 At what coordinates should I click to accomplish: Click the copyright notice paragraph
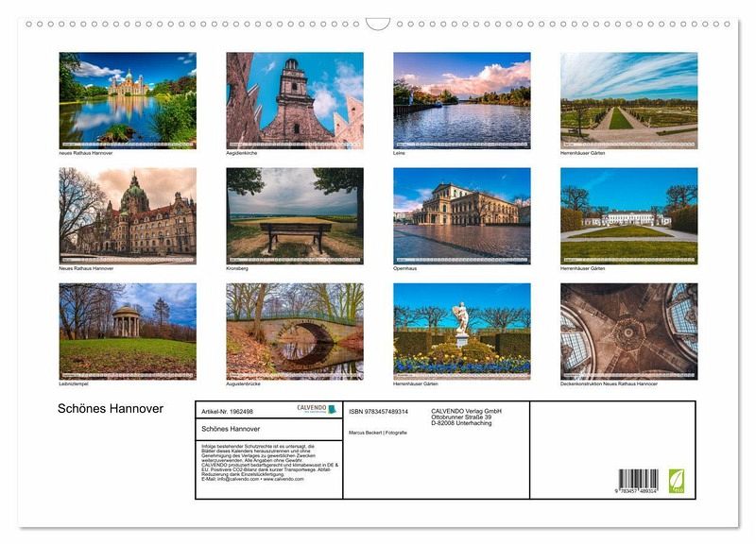point(270,463)
